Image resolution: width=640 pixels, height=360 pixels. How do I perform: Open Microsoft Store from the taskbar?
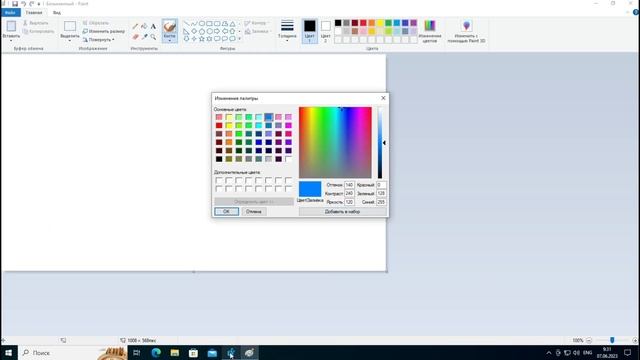coord(193,353)
